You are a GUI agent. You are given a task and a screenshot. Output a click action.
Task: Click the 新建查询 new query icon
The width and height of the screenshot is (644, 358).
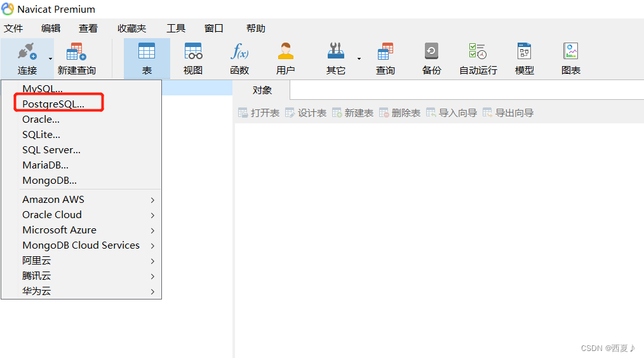click(76, 52)
